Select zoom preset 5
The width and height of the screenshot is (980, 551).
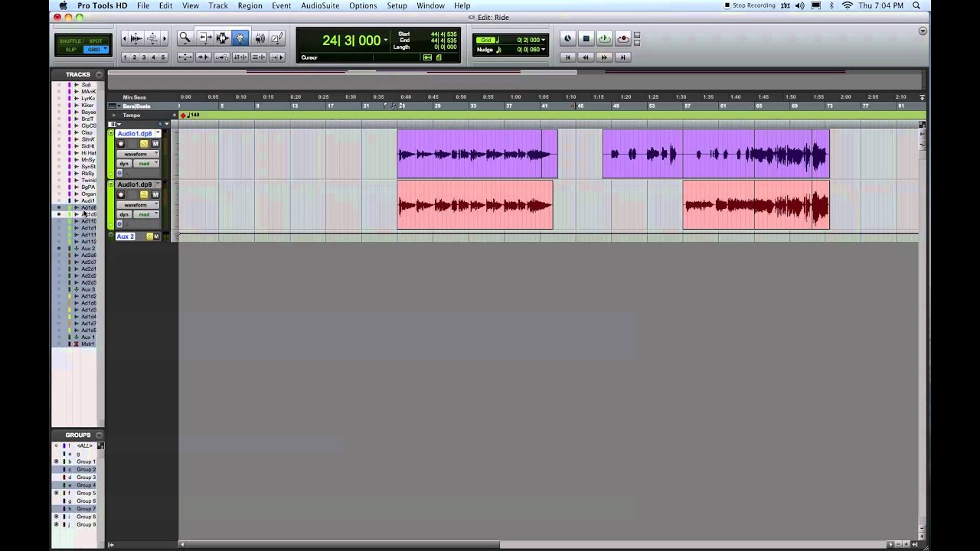(163, 57)
